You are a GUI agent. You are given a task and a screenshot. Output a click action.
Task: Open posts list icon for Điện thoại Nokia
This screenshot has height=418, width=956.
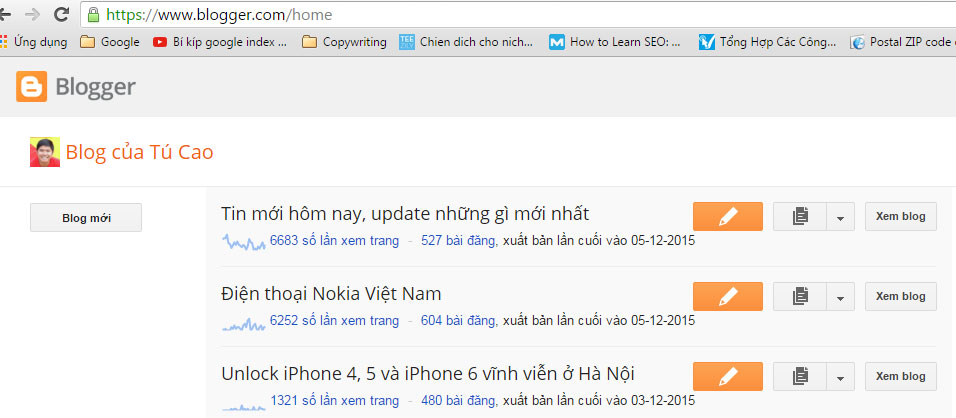pos(799,296)
